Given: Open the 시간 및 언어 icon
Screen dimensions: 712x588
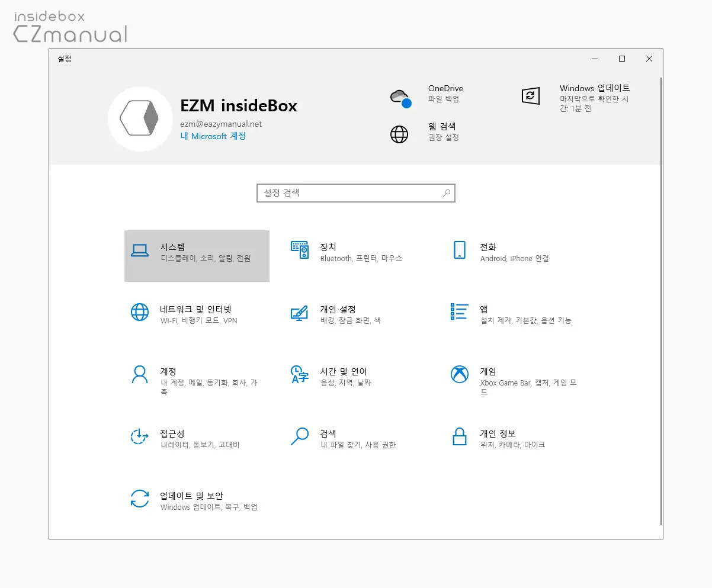Looking at the screenshot, I should click(300, 374).
